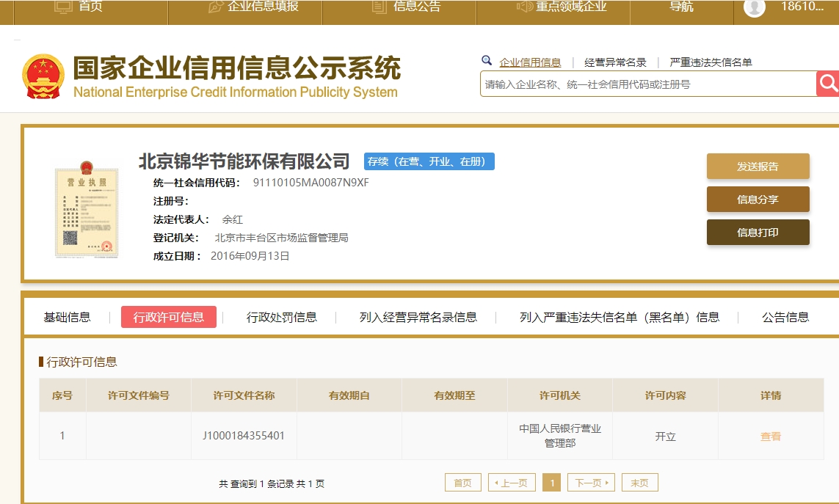Click the national emblem logo
The width and height of the screenshot is (839, 504).
pos(43,76)
